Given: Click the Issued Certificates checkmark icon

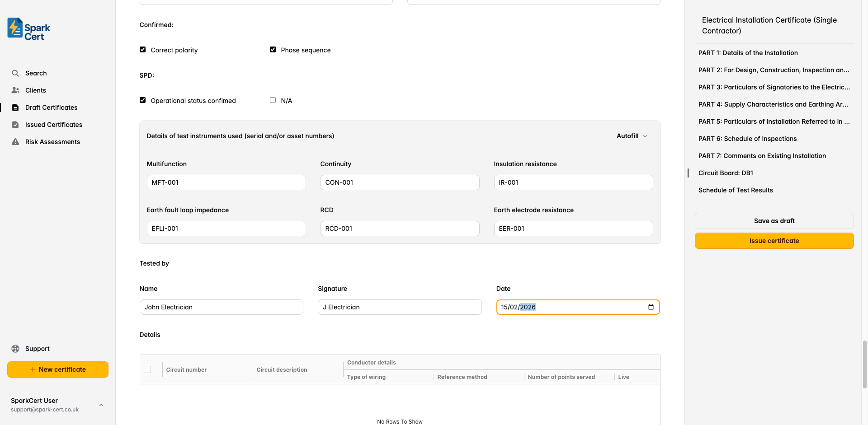Looking at the screenshot, I should pos(15,125).
